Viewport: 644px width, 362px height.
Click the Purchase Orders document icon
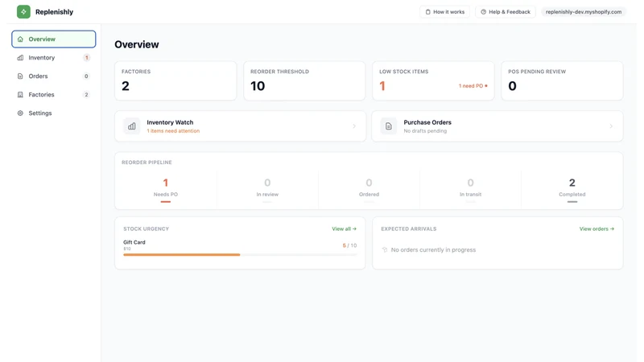[389, 126]
